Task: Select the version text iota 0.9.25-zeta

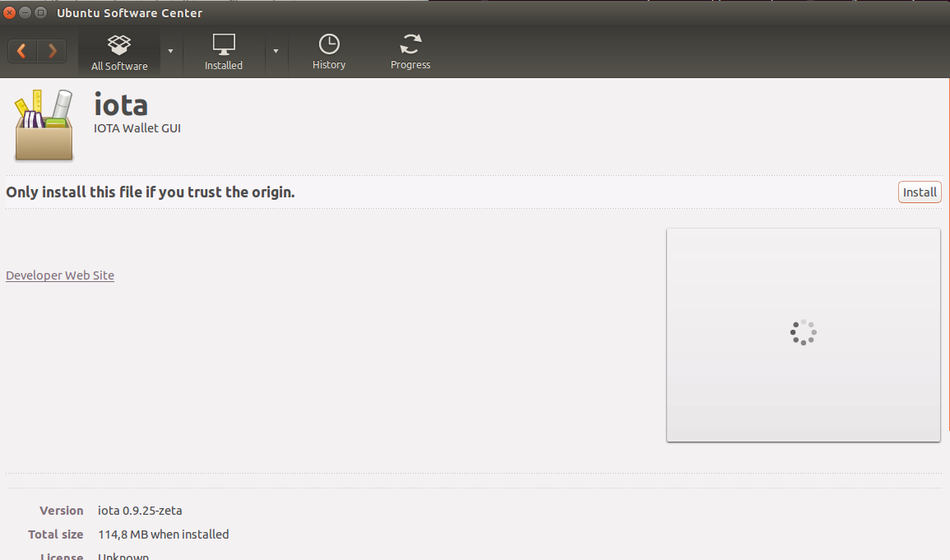Action: coord(140,511)
